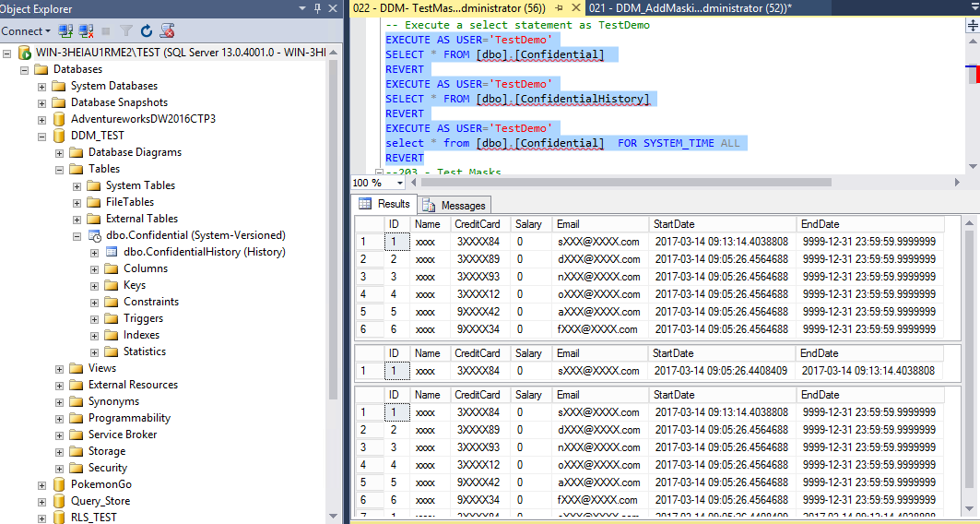The width and height of the screenshot is (980, 524).
Task: Click the Connect Object Explorer icon
Action: 65,30
